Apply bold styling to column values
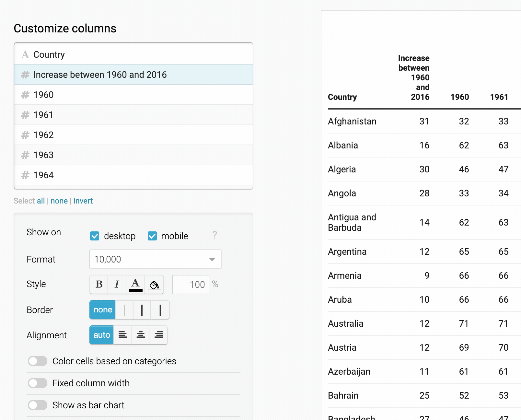Screen dimensions: 521x420 (99, 284)
